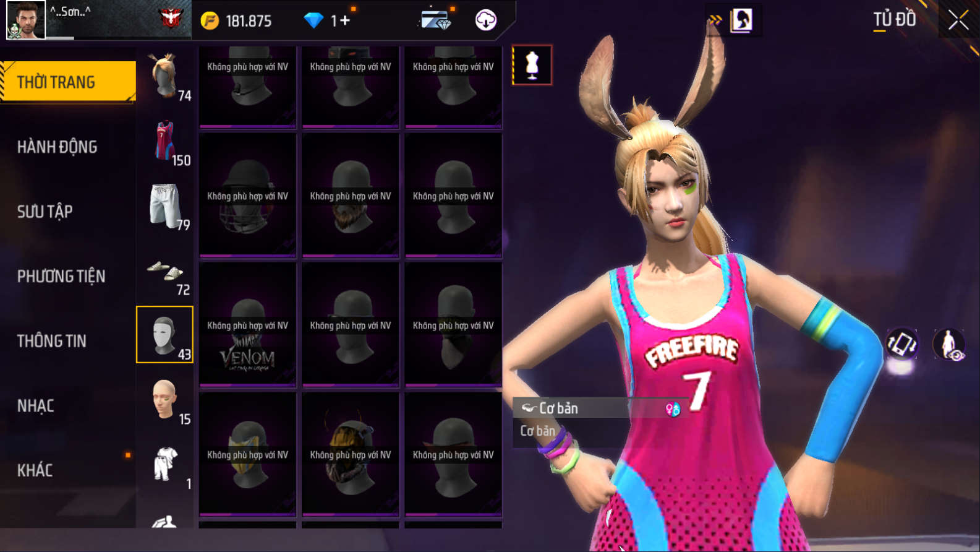980x552 pixels.
Task: Click the mannequin outfit preview icon
Action: coord(532,65)
